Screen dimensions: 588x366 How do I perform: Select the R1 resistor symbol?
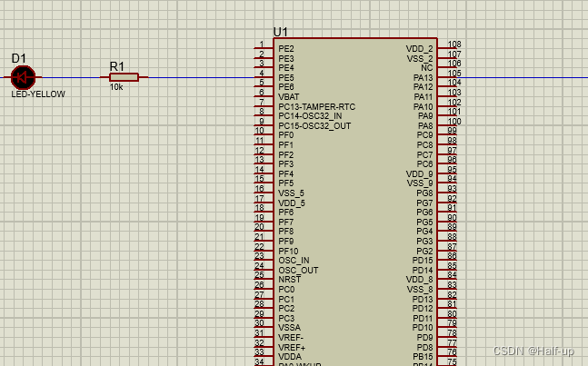[x=124, y=77]
